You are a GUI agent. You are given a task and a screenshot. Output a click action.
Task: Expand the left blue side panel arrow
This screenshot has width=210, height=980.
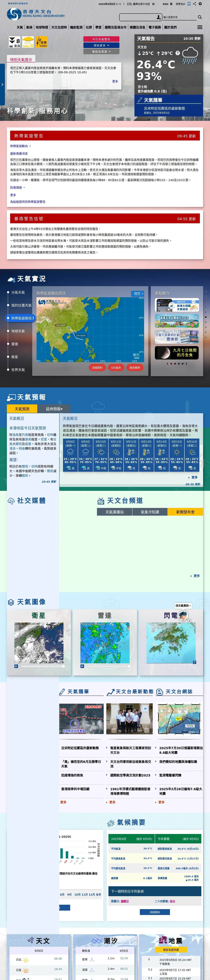(2, 84)
